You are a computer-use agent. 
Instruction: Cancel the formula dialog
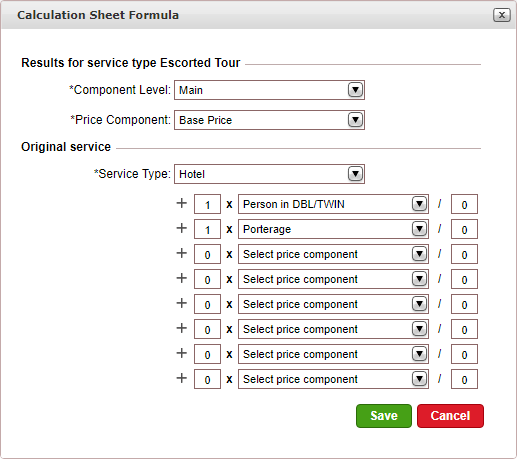tap(450, 416)
